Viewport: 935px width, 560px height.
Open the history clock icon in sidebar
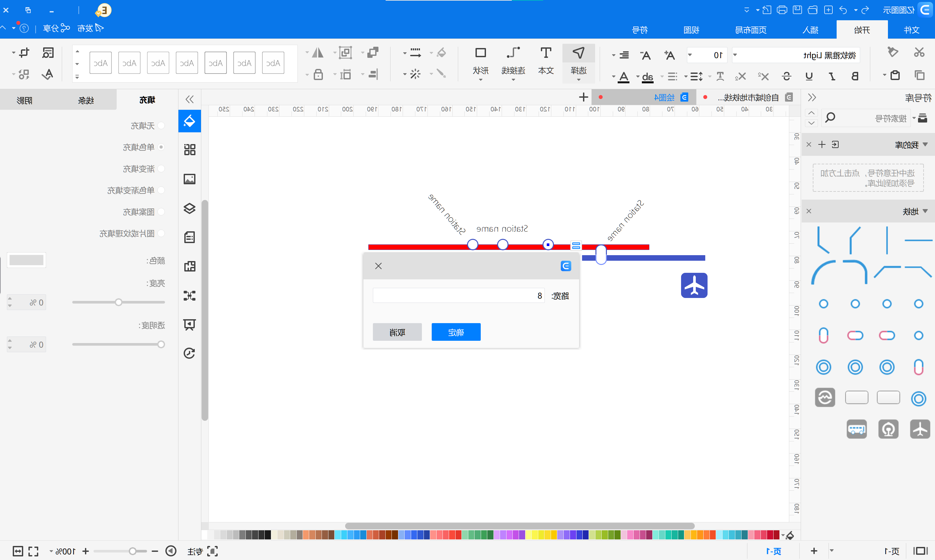pyautogui.click(x=190, y=353)
